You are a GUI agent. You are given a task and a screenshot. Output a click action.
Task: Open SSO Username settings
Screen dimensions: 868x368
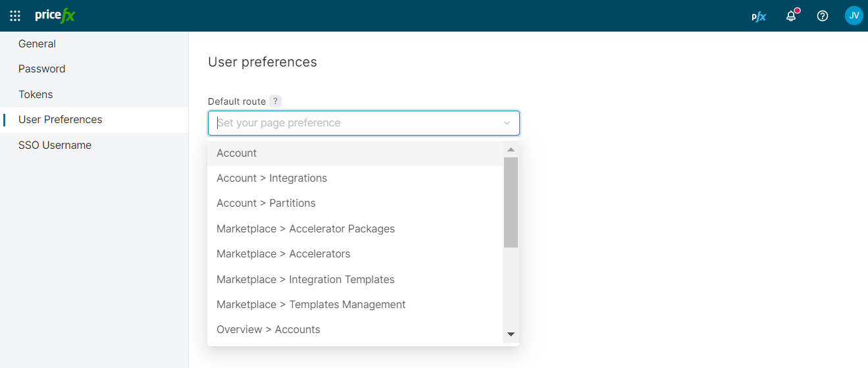55,145
